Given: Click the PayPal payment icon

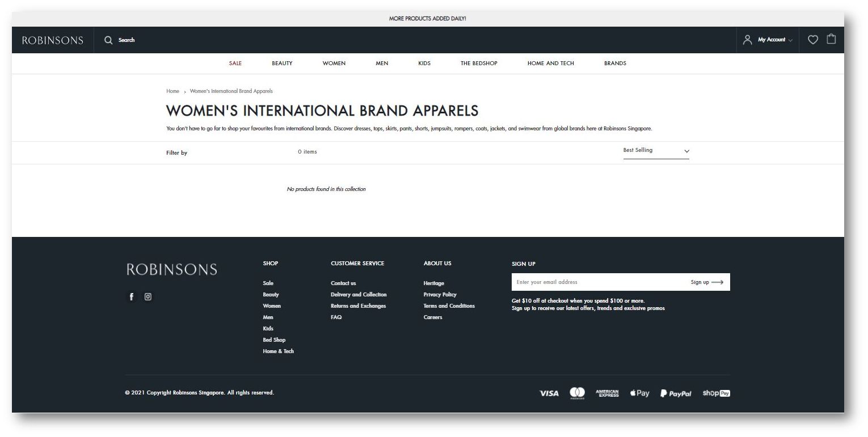Looking at the screenshot, I should pyautogui.click(x=676, y=393).
